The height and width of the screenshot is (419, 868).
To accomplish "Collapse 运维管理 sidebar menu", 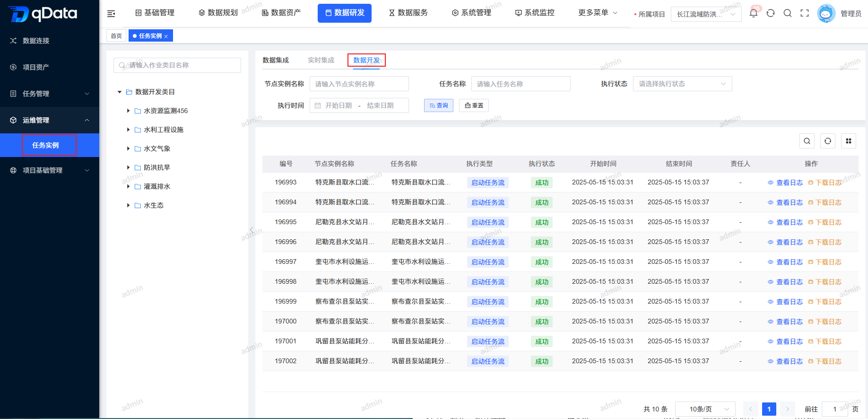I will click(x=50, y=120).
